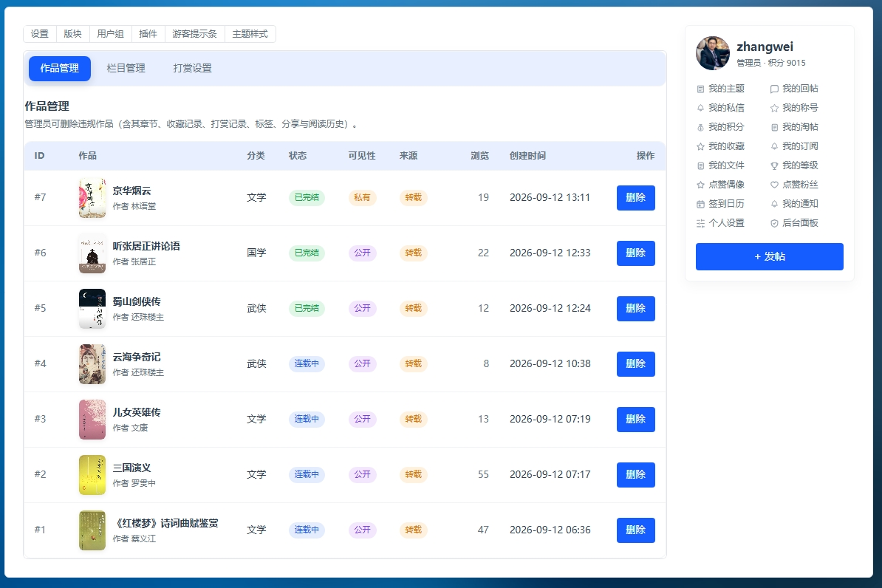Open the 听张居正讲论语 book cover
Viewport: 882px width, 588px height.
pyautogui.click(x=92, y=253)
